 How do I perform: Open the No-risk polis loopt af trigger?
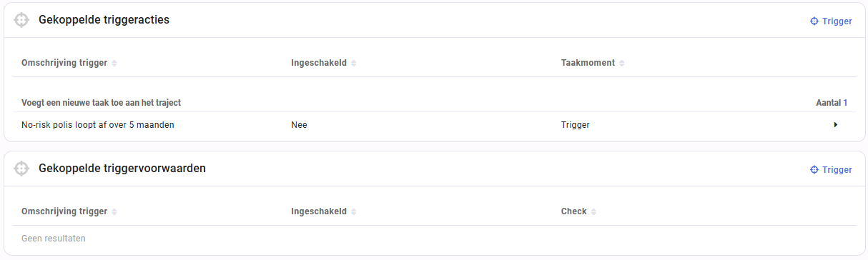98,125
